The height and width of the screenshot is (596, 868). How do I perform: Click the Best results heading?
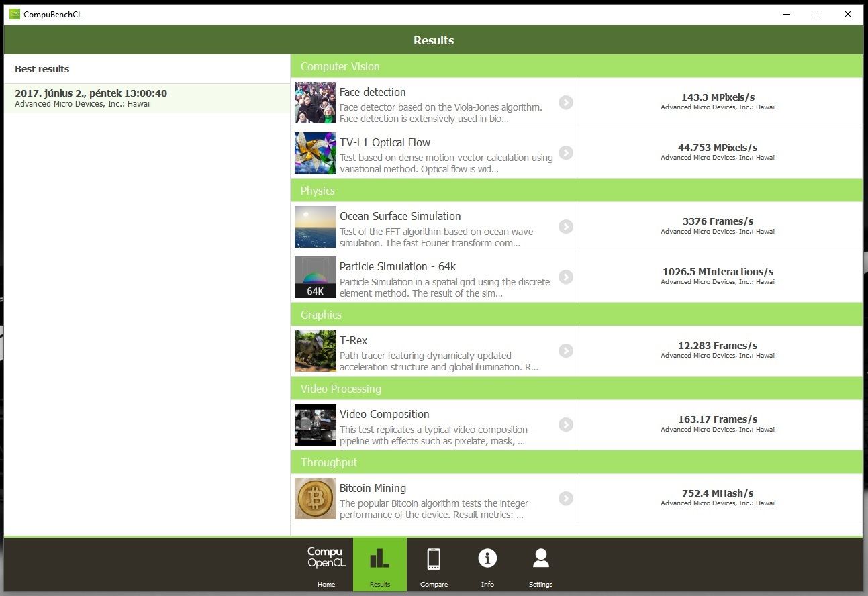pos(42,69)
